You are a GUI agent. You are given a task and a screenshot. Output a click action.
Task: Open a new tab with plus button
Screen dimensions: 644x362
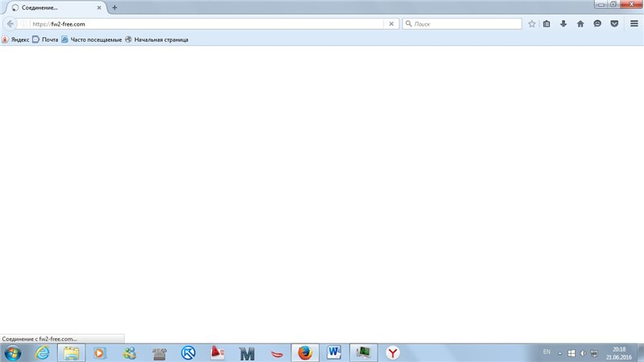coord(114,7)
